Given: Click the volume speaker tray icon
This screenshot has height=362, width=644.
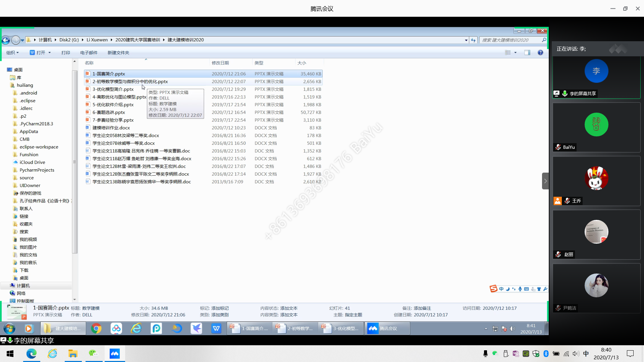Looking at the screenshot, I should (576, 354).
